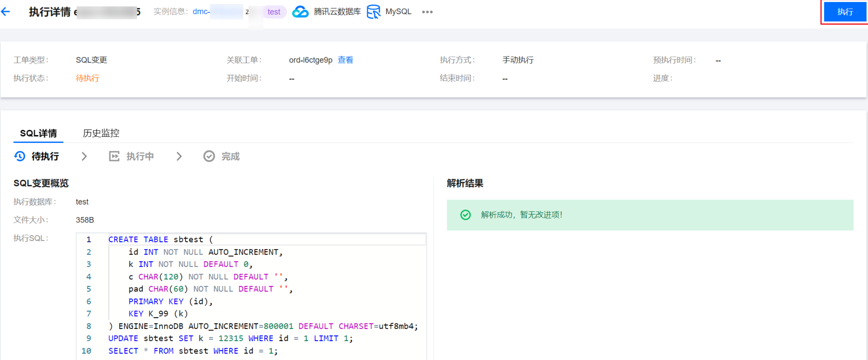
Task: Click the pending execution clock icon
Action: point(20,156)
